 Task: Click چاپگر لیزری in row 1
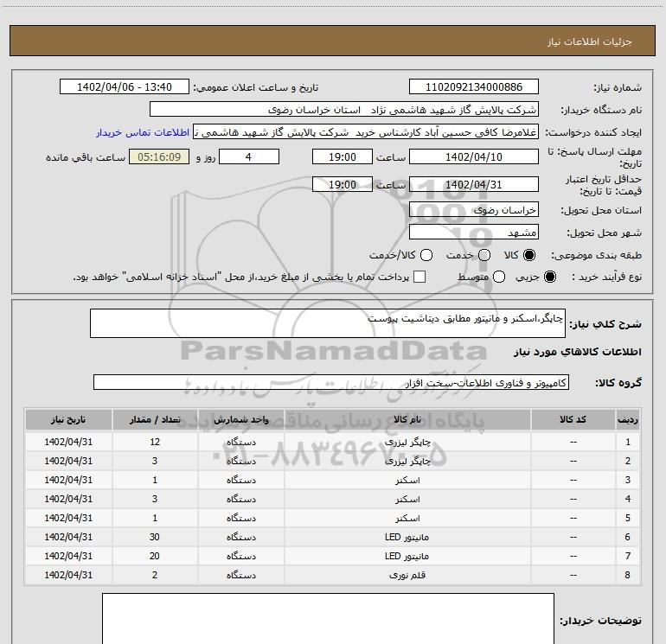tap(407, 442)
